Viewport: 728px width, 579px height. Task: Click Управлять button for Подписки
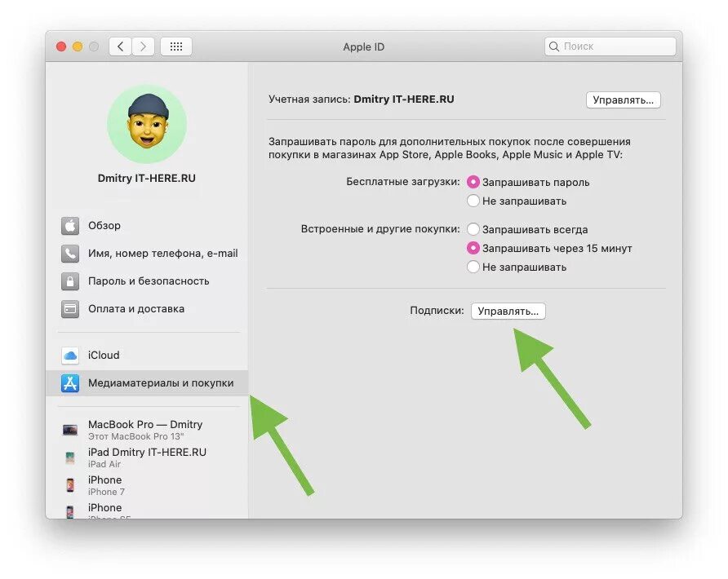pyautogui.click(x=508, y=311)
